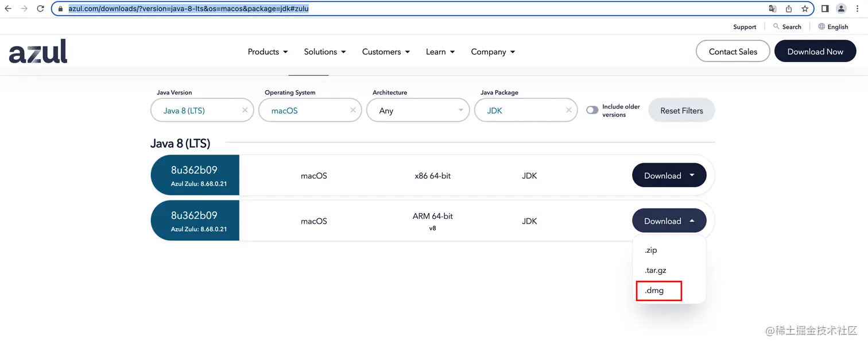Toggle the browser side panel icon
The width and height of the screenshot is (868, 347).
825,9
